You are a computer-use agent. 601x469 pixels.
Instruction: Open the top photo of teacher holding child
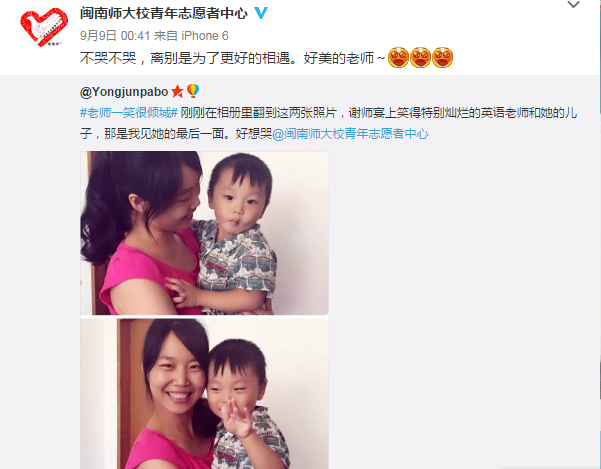point(204,233)
